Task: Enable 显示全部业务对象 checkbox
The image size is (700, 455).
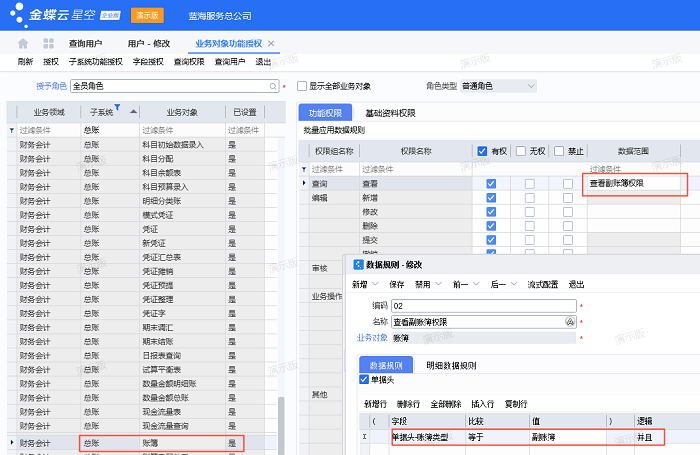Action: coord(301,87)
